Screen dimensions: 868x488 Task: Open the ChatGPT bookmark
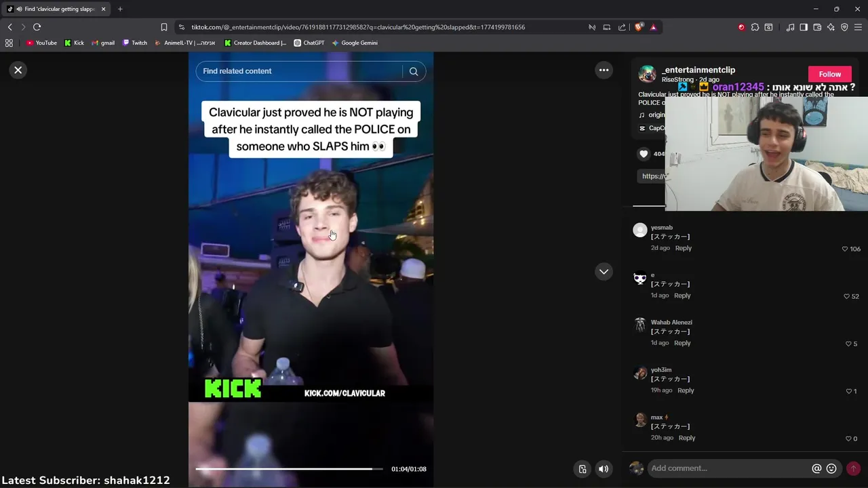[x=309, y=43]
